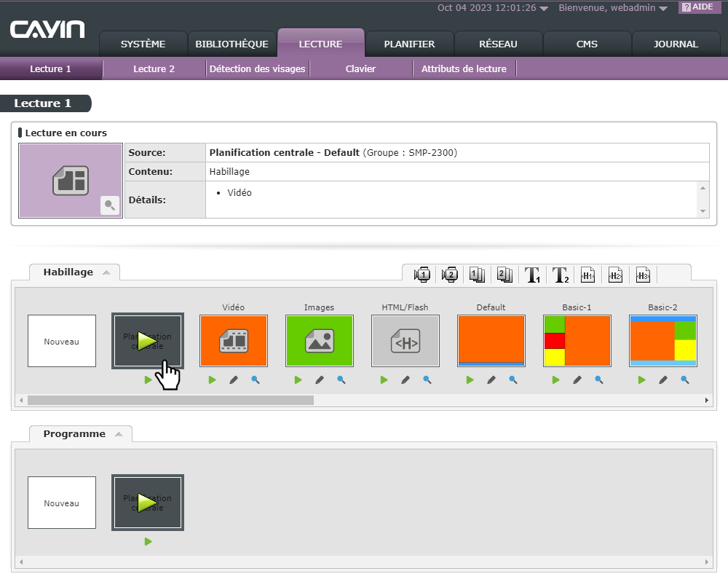
Task: Collapse the Programme section
Action: [119, 434]
